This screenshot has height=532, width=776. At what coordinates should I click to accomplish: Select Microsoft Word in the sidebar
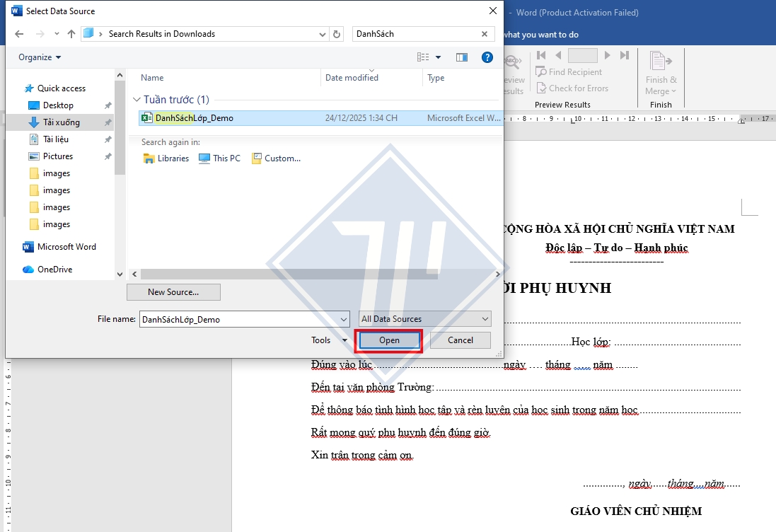tap(66, 247)
